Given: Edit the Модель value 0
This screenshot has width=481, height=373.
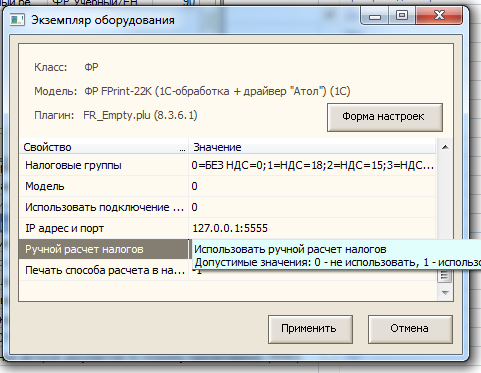Looking at the screenshot, I should 312,186.
